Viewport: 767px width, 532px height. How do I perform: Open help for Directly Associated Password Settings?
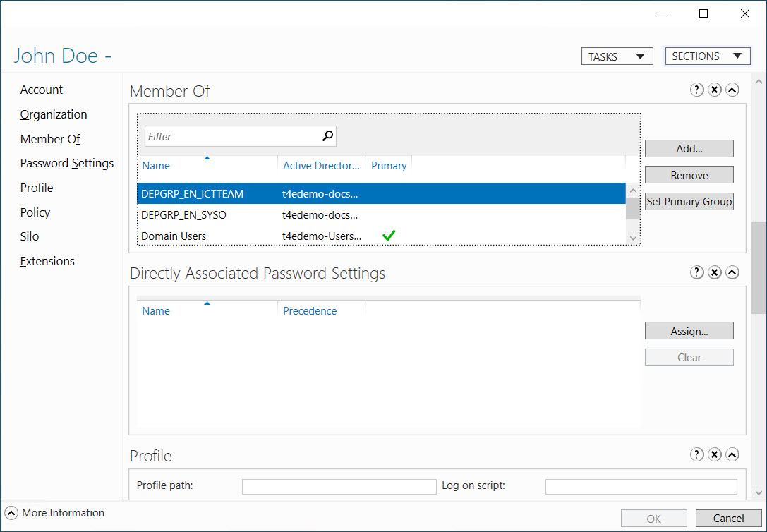click(696, 272)
